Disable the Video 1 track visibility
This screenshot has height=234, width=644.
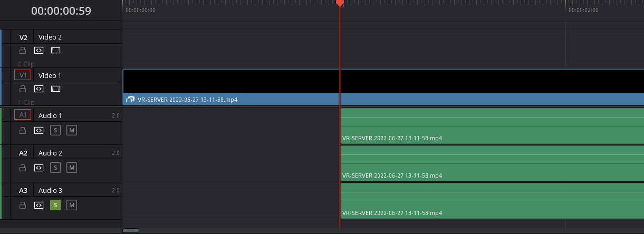55,89
